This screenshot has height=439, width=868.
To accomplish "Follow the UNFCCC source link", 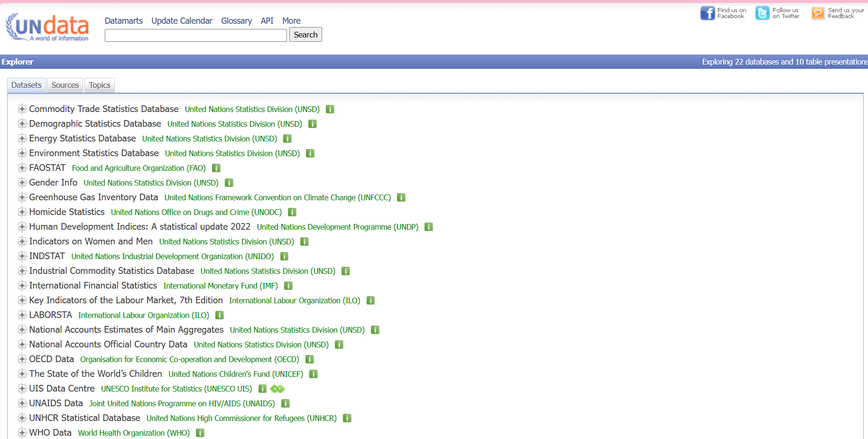I will click(x=277, y=197).
